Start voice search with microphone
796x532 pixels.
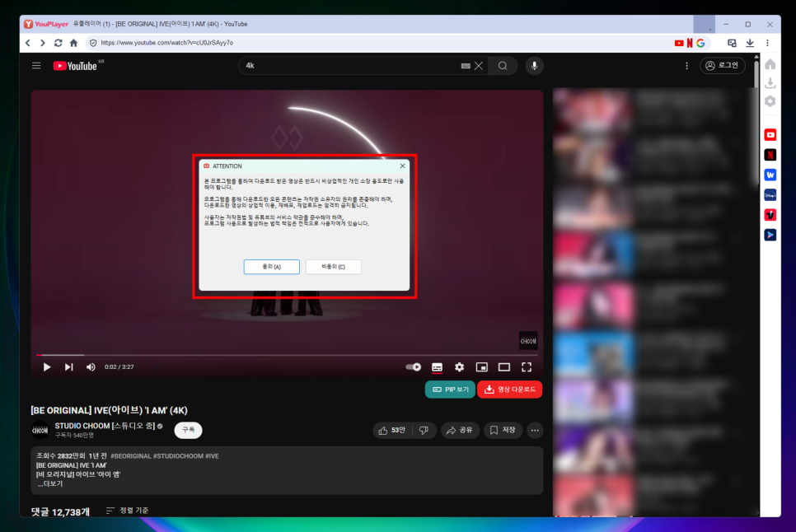(534, 65)
